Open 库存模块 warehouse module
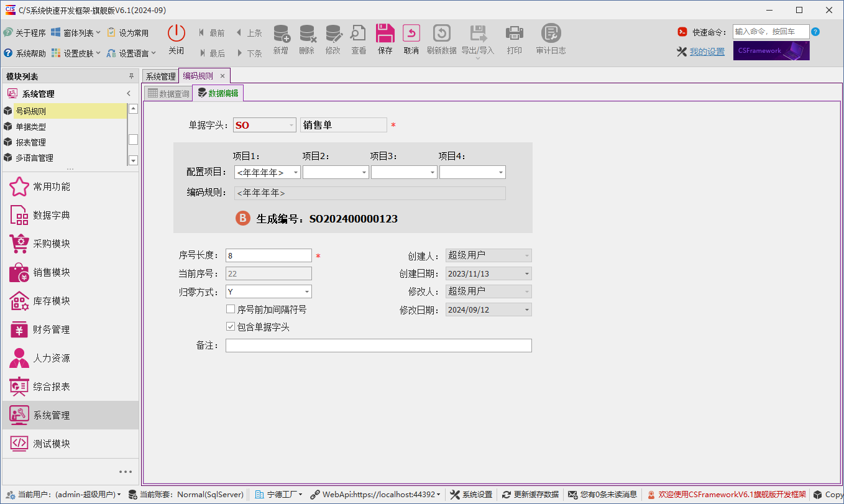844x504 pixels. pyautogui.click(x=70, y=301)
